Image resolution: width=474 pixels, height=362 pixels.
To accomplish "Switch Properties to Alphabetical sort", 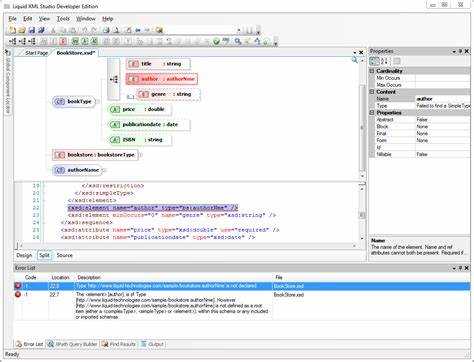I will tap(384, 61).
